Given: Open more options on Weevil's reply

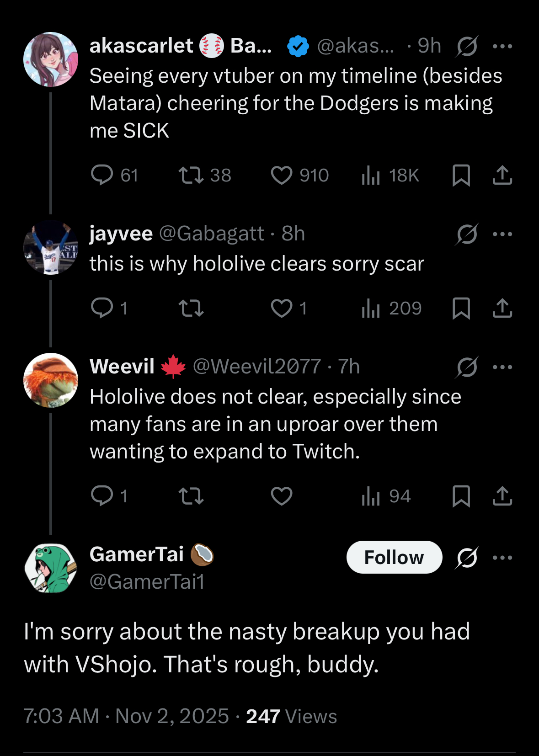Looking at the screenshot, I should (x=502, y=367).
